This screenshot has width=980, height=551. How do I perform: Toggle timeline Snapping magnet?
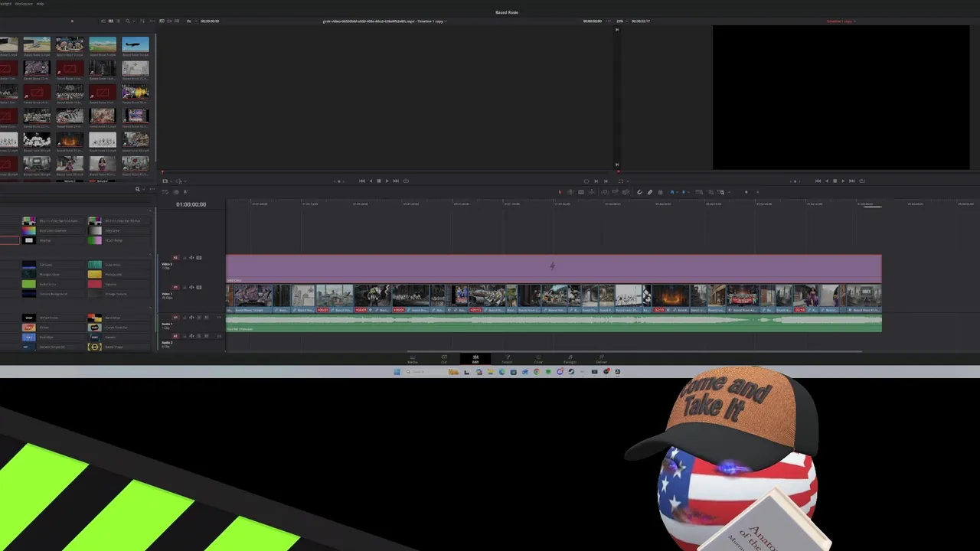tap(639, 192)
